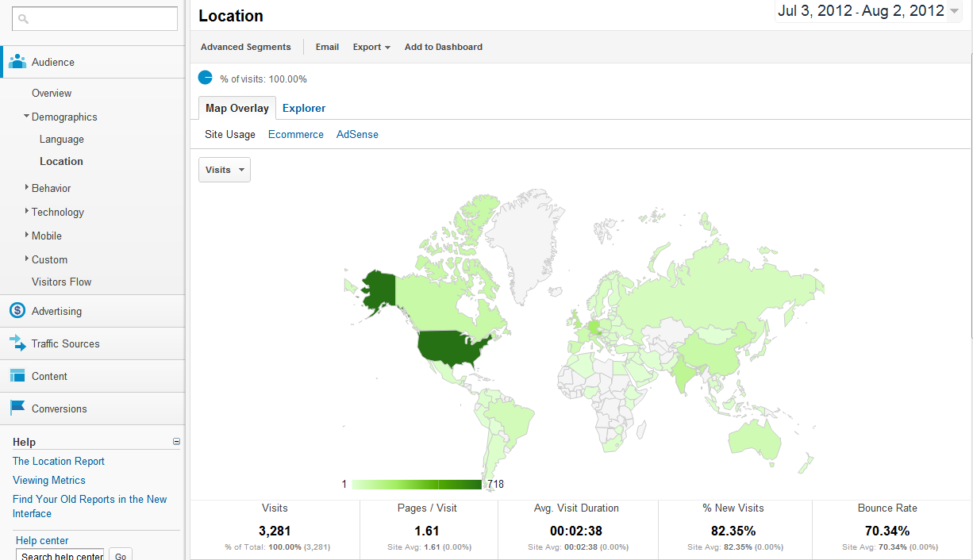Open the Visits metric dropdown
This screenshot has width=973, height=560.
point(225,170)
